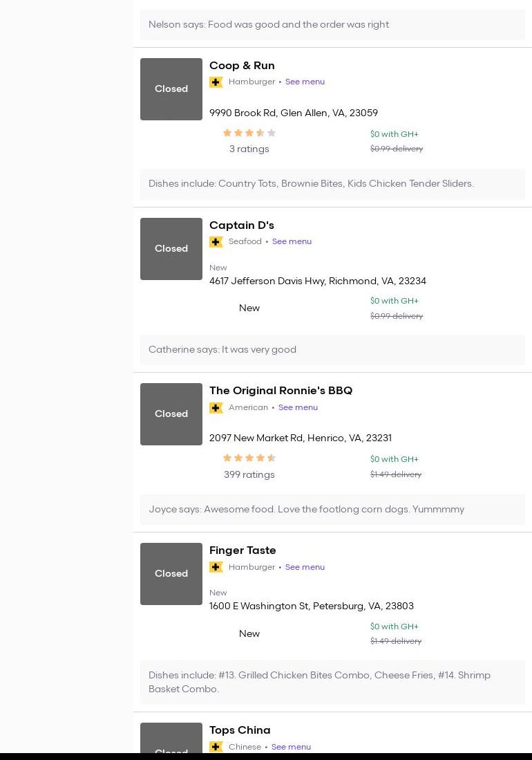Click the Coop & Run star rating
The height and width of the screenshot is (760, 532).
(249, 133)
